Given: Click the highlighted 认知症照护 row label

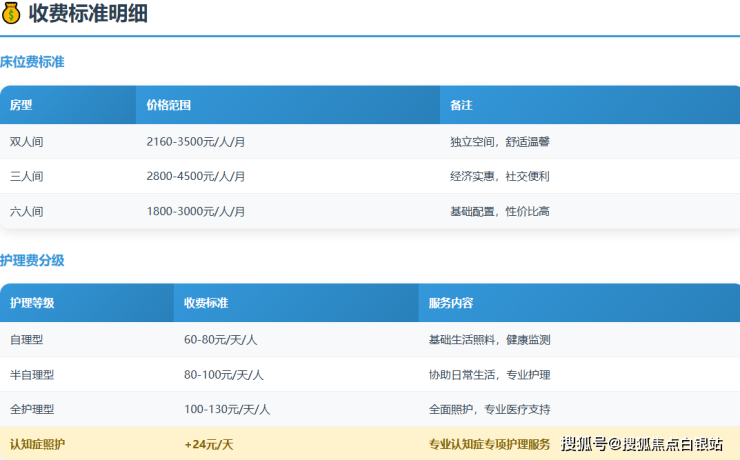Looking at the screenshot, I should point(38,444).
